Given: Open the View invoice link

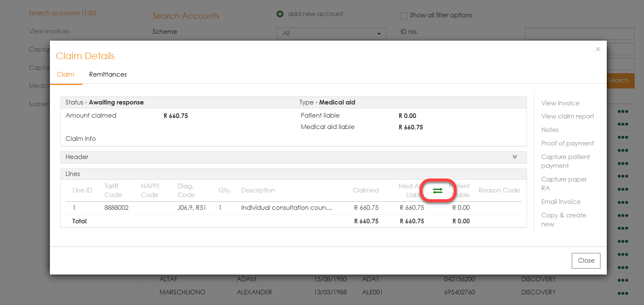Looking at the screenshot, I should pyautogui.click(x=560, y=103).
